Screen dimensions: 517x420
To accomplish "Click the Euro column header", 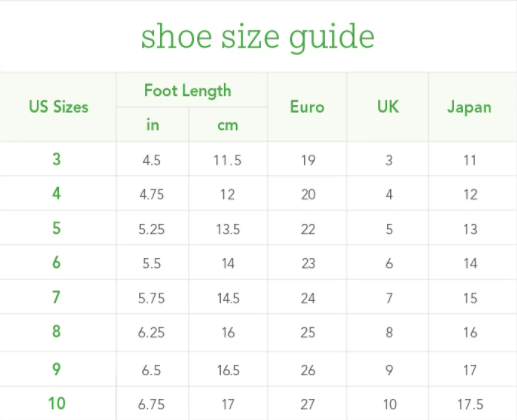I will pyautogui.click(x=307, y=107).
